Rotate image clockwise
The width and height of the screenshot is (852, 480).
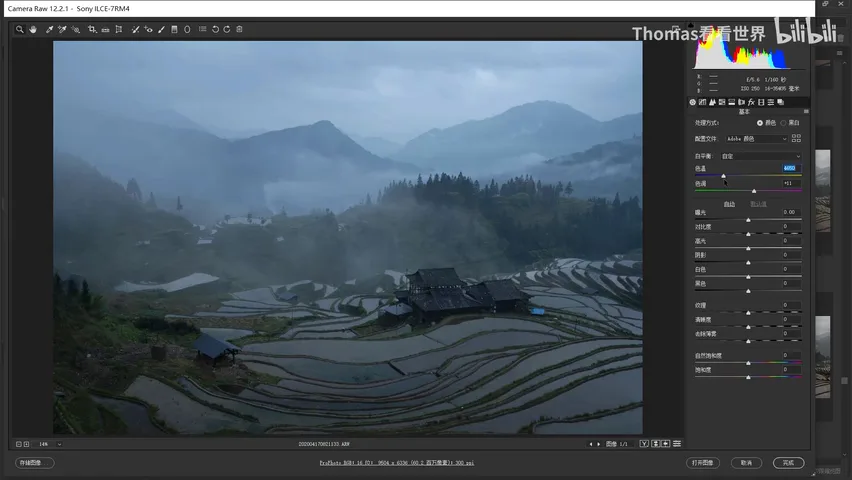[x=227, y=29]
